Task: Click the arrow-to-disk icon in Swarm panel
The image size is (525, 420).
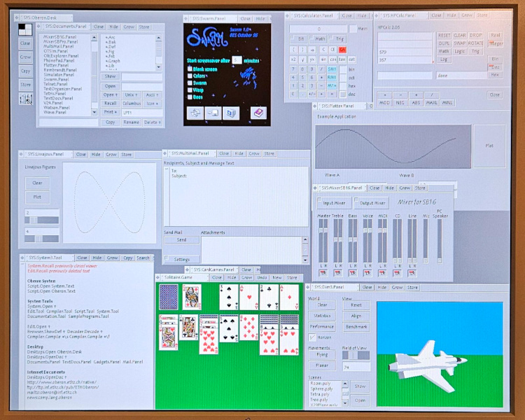Action: pos(213,113)
